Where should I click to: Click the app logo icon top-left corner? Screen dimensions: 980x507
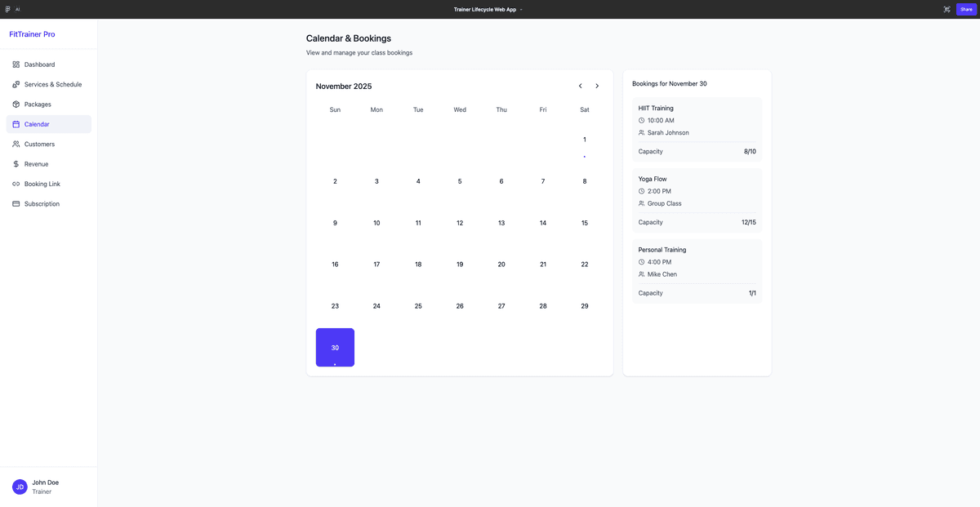[x=6, y=9]
